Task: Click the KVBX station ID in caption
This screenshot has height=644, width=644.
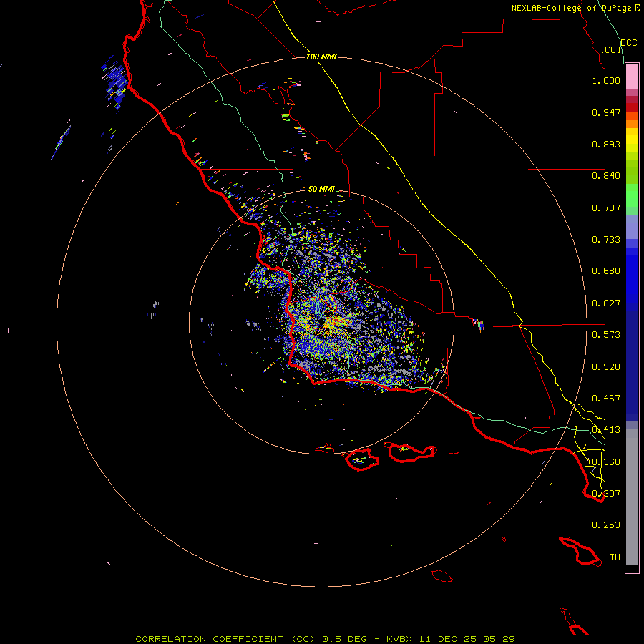Action: pyautogui.click(x=399, y=639)
